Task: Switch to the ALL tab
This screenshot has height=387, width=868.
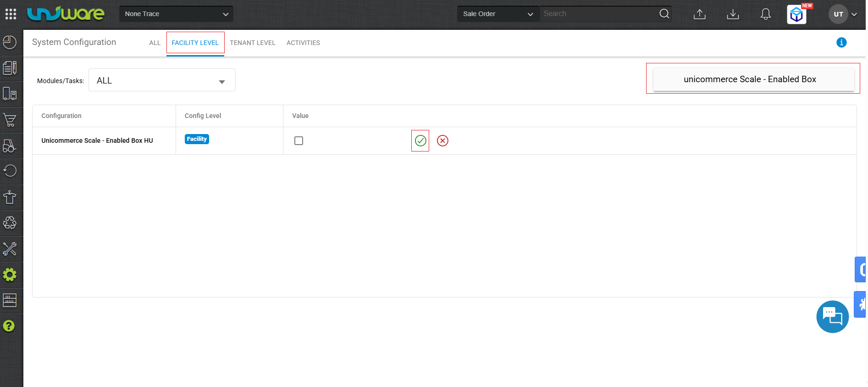Action: point(155,43)
